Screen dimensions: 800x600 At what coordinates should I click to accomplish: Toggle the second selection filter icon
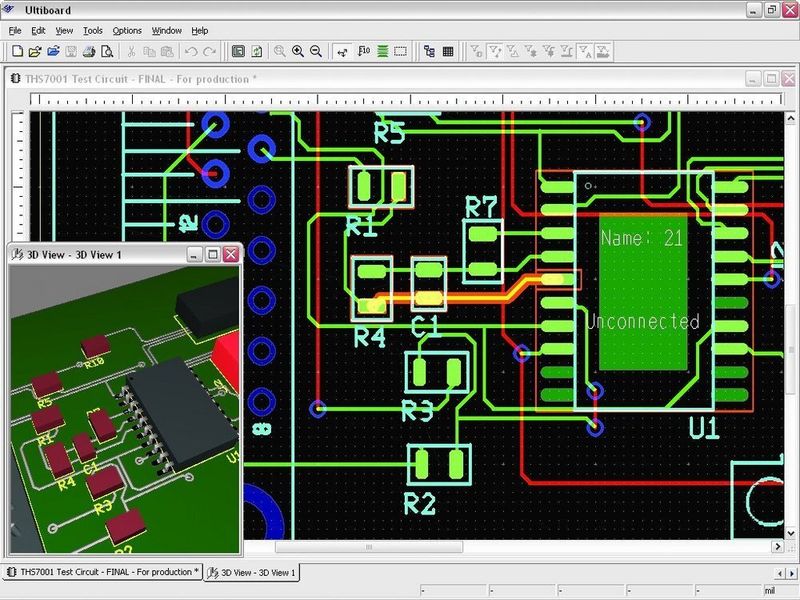click(494, 51)
